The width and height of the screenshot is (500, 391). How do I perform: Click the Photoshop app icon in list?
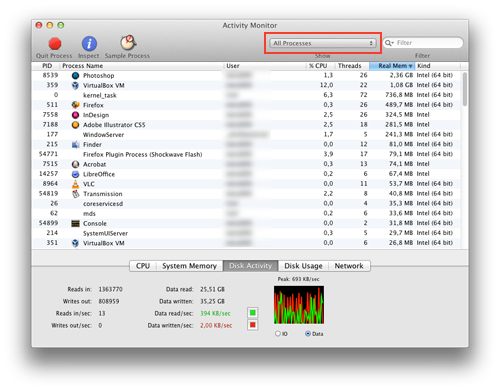click(x=76, y=76)
